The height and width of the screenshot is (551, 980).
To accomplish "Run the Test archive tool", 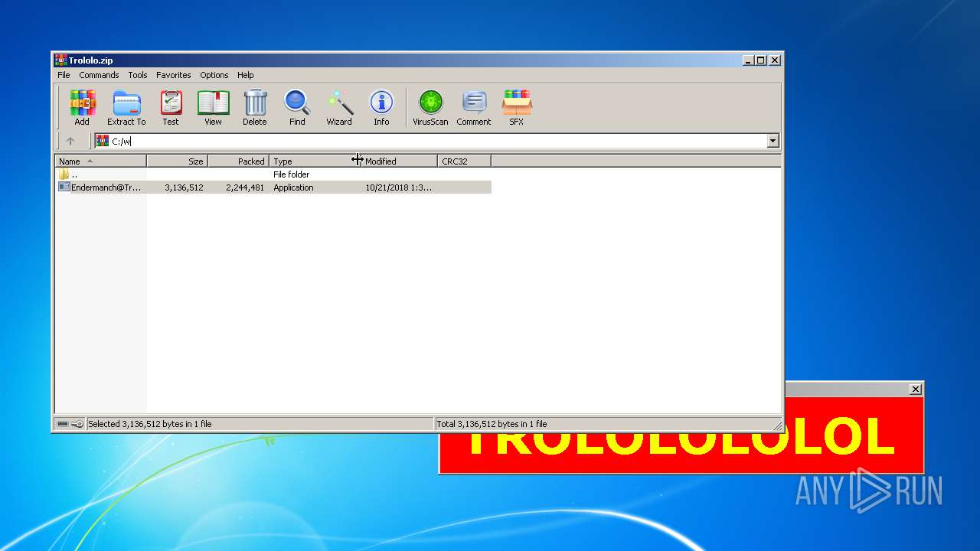I will (x=171, y=107).
